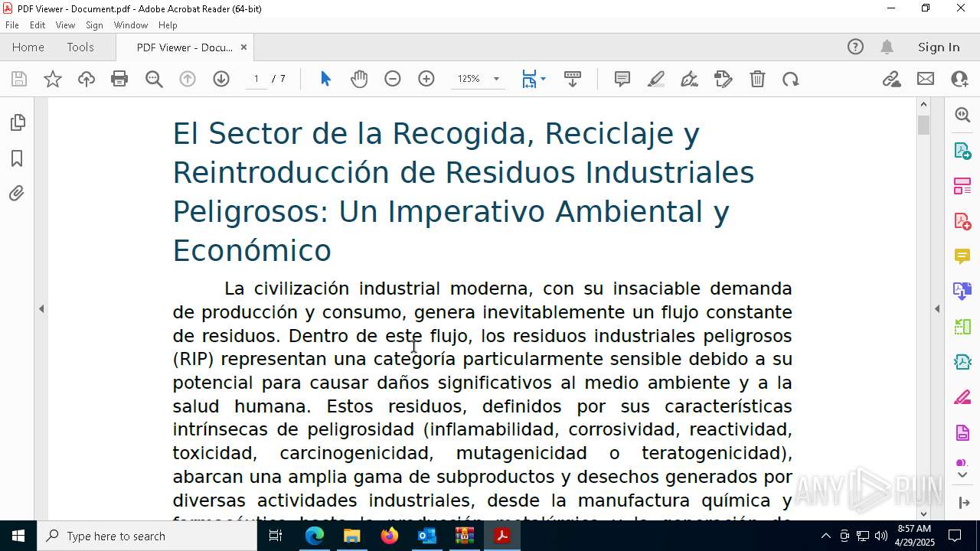Open the find text magnifier tool
Viewport: 980px width, 551px height.
point(154,79)
